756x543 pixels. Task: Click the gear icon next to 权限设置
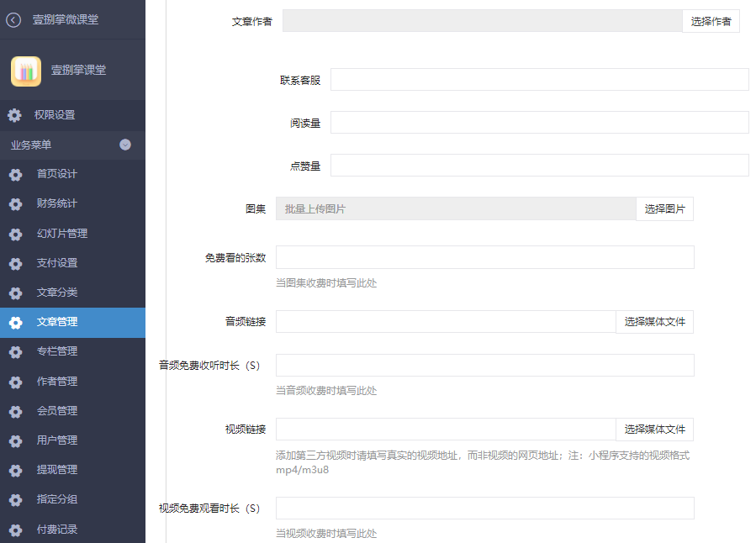pos(14,115)
